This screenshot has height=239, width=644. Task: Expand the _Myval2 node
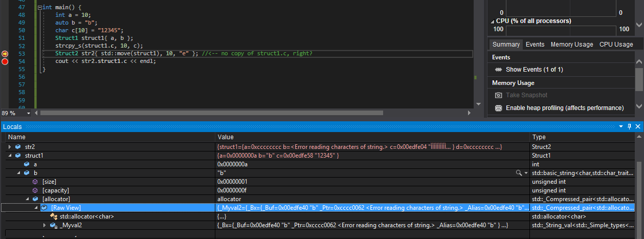point(45,225)
